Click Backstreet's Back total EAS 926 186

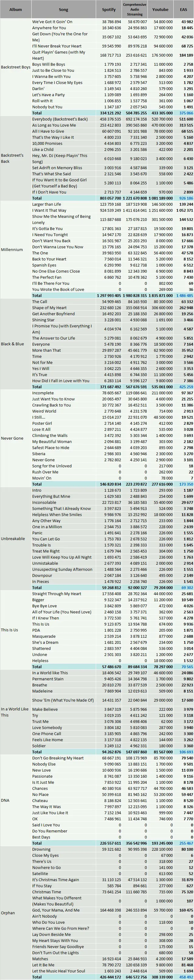[x=186, y=198]
